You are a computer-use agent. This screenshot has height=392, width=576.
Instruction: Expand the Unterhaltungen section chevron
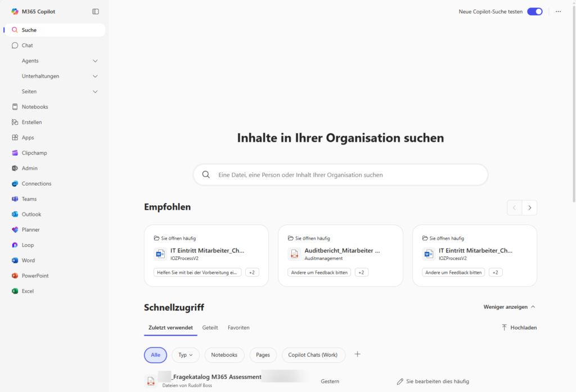point(95,76)
